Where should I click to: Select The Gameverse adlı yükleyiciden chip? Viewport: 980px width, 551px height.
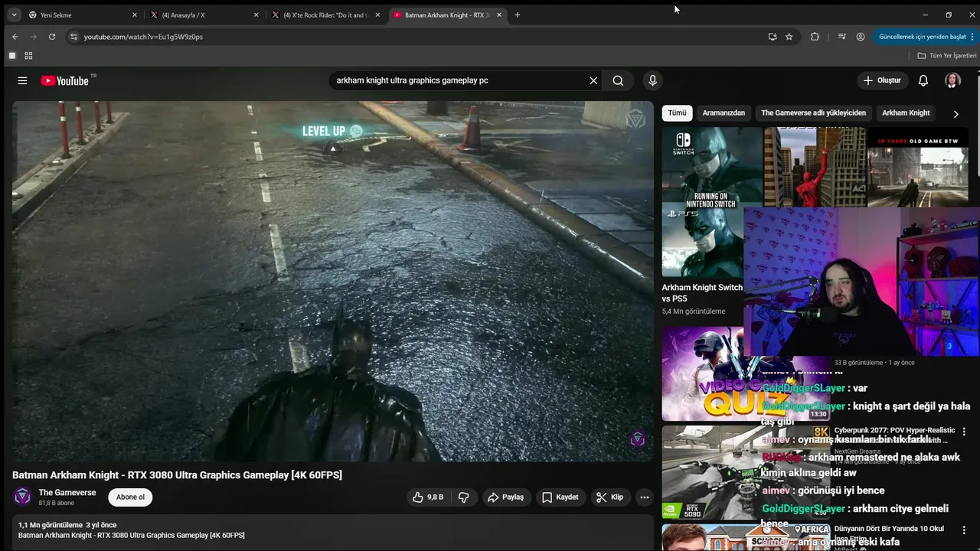813,112
